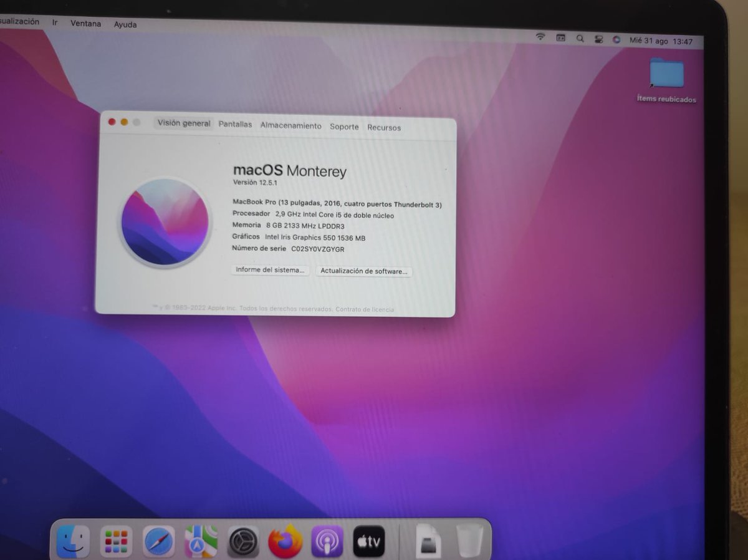Open the Ayuda menu
The width and height of the screenshot is (748, 560).
click(x=125, y=25)
